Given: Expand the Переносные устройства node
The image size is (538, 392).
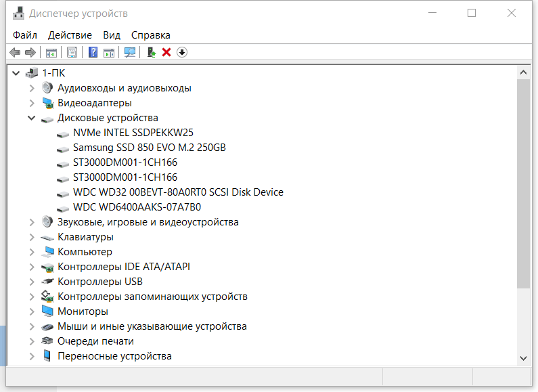Looking at the screenshot, I should [32, 356].
